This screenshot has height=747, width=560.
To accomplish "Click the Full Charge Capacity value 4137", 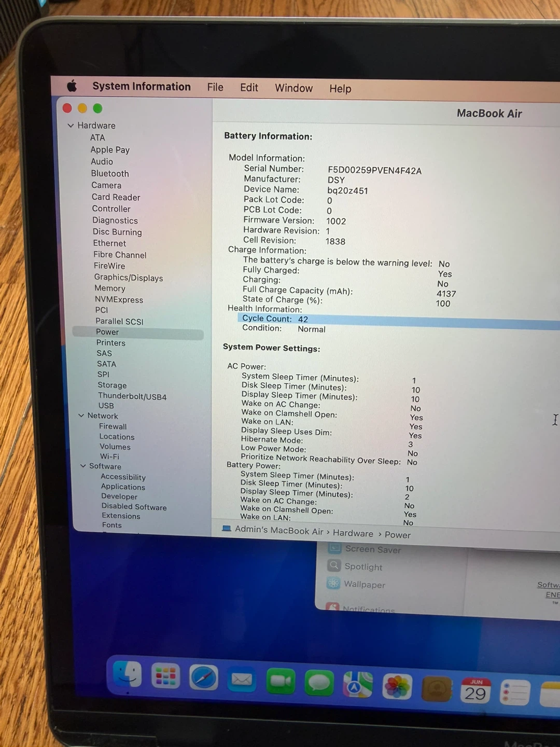I will click(x=446, y=294).
